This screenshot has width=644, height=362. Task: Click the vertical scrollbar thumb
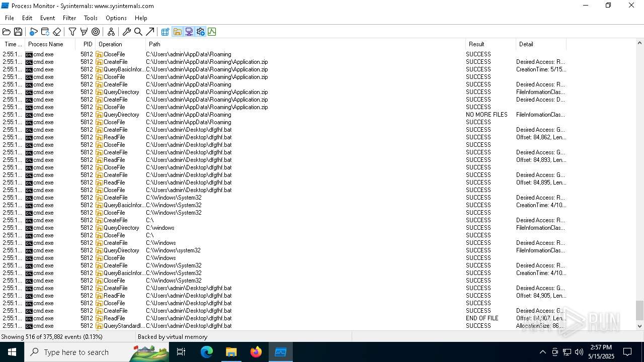point(639,310)
